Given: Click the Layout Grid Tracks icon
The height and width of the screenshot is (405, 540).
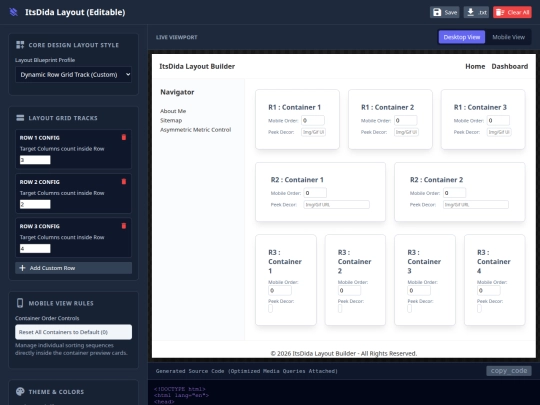Looking at the screenshot, I should click(20, 118).
